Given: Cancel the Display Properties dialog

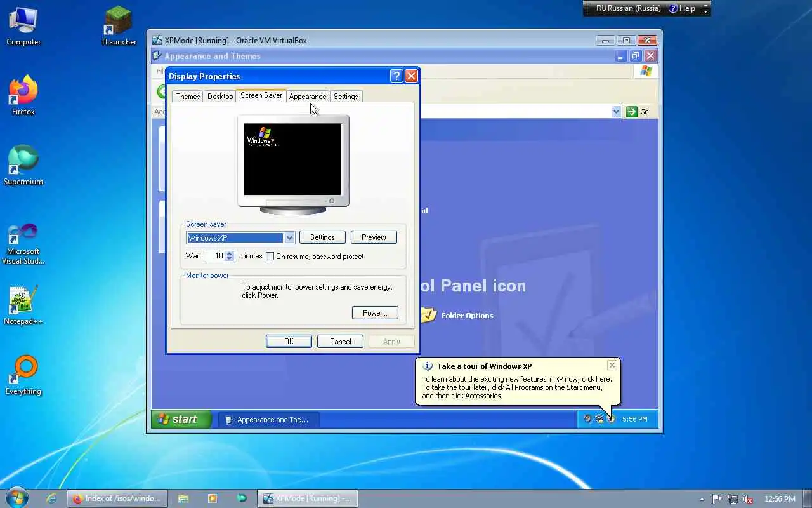Looking at the screenshot, I should 340,342.
